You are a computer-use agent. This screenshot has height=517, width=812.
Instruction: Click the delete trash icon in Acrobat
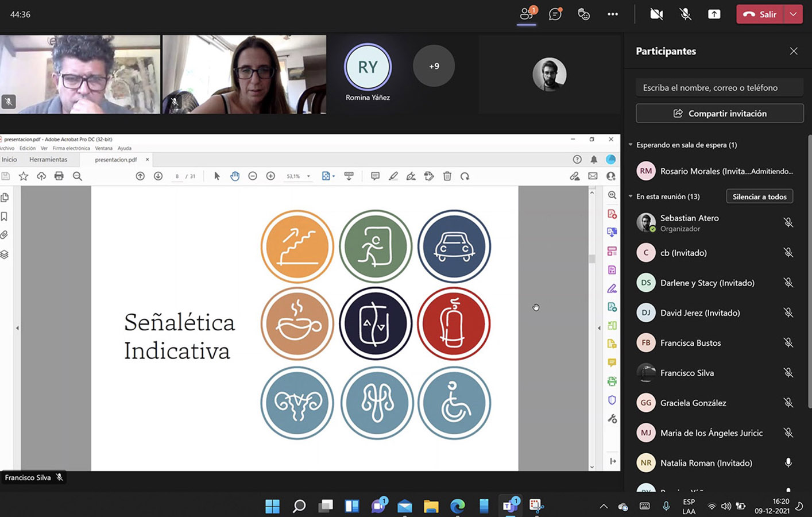tap(447, 176)
